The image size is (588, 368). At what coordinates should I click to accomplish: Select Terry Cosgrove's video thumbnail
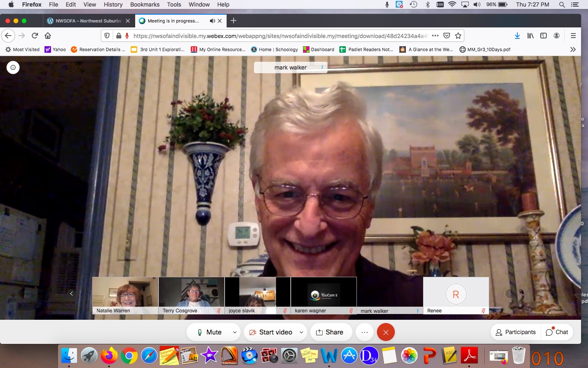tap(192, 296)
